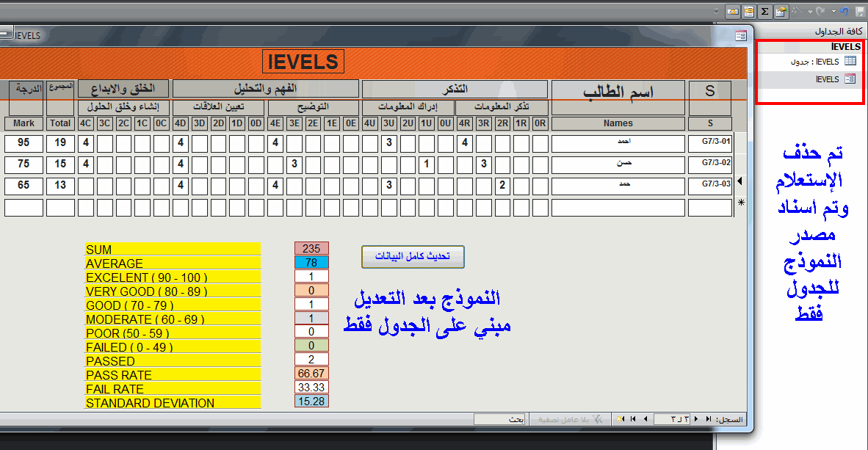This screenshot has width=868, height=450.
Task: Click the blue AVERAGE value box showing 78
Action: coord(311,262)
